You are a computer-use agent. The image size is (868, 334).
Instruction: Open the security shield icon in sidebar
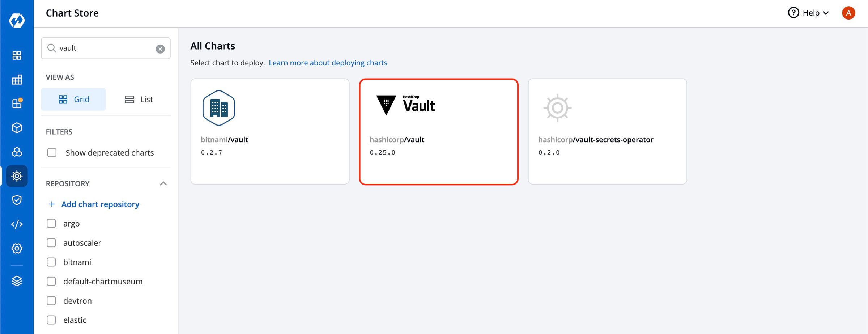click(x=17, y=200)
